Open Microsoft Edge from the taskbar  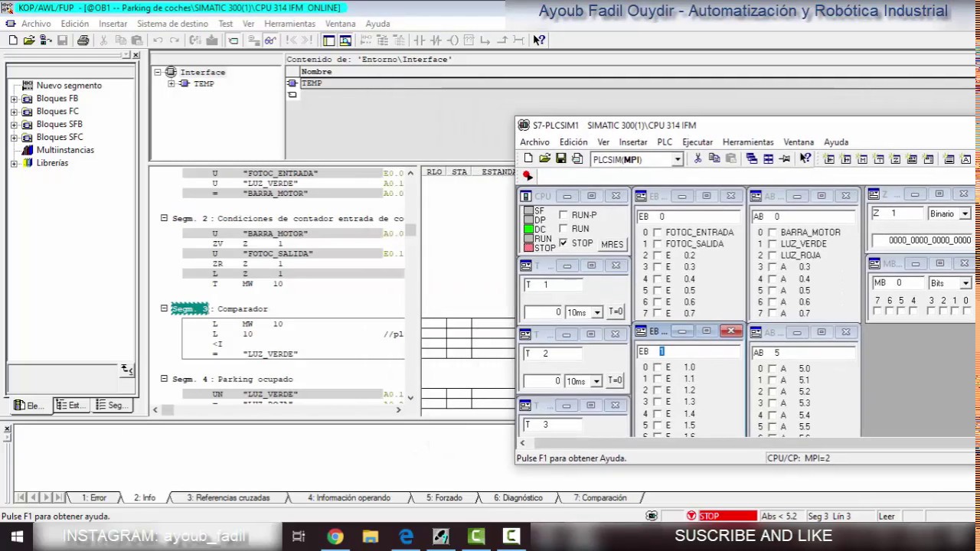point(405,536)
